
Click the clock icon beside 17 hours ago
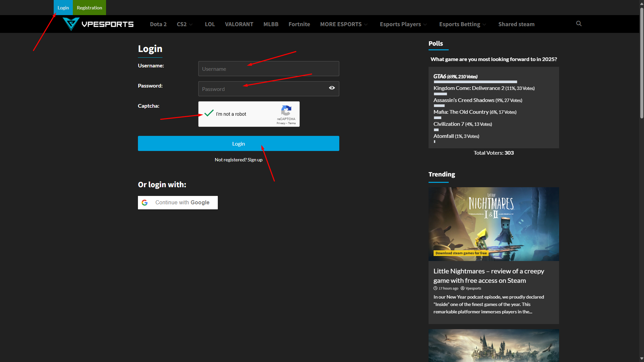pos(435,288)
